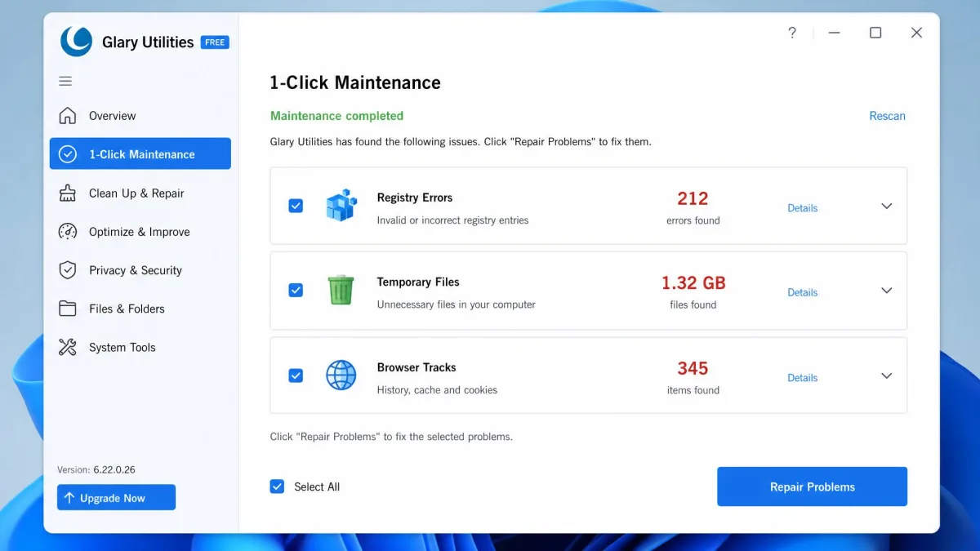Click the Upgrade Now button
Viewport: 980px width, 551px height.
(x=116, y=497)
